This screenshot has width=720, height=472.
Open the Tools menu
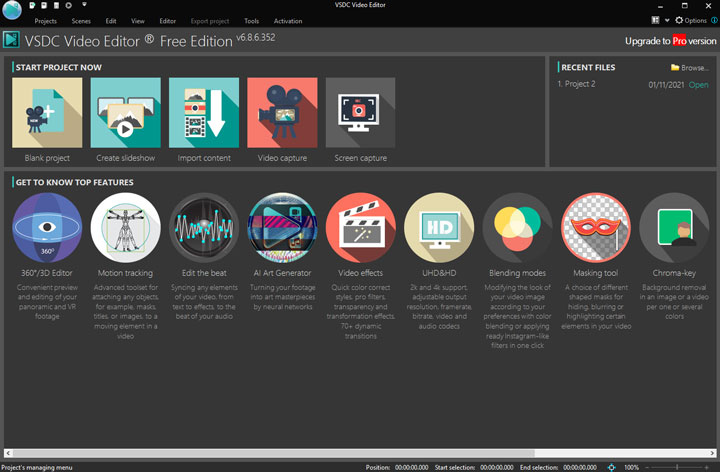coord(251,21)
